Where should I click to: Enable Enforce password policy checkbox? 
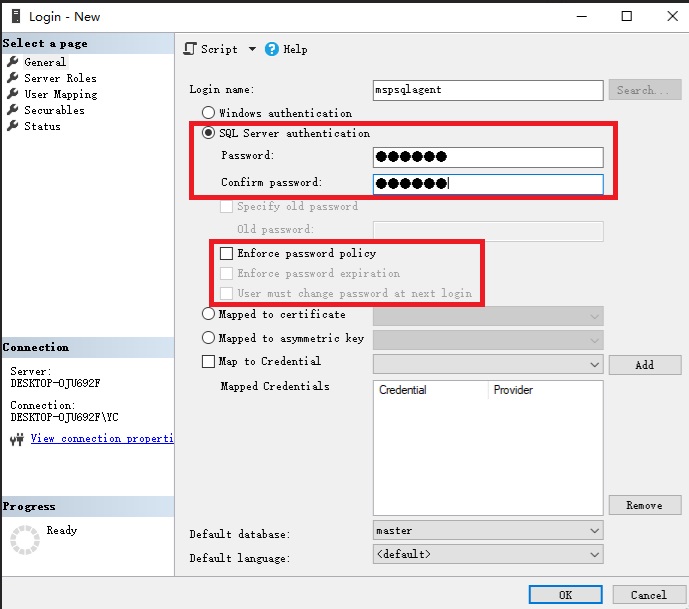[226, 254]
